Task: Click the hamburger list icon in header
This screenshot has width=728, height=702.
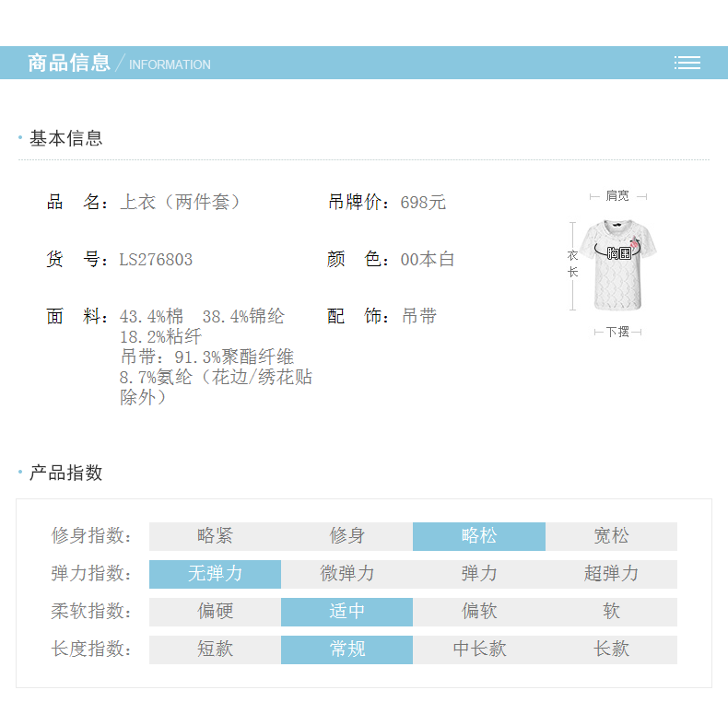Action: coord(687,63)
